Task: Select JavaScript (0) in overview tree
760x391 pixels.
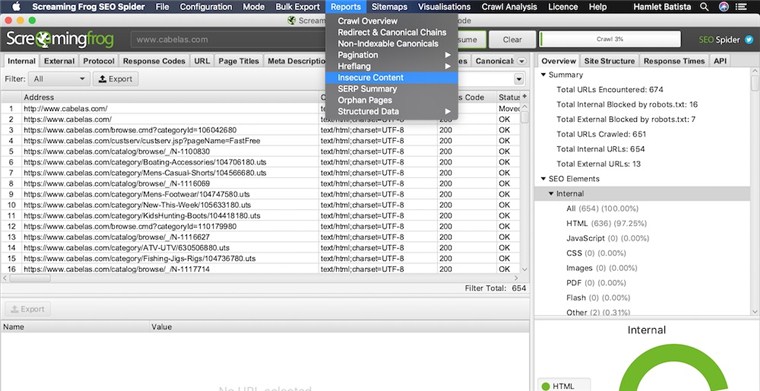Action: 607,238
